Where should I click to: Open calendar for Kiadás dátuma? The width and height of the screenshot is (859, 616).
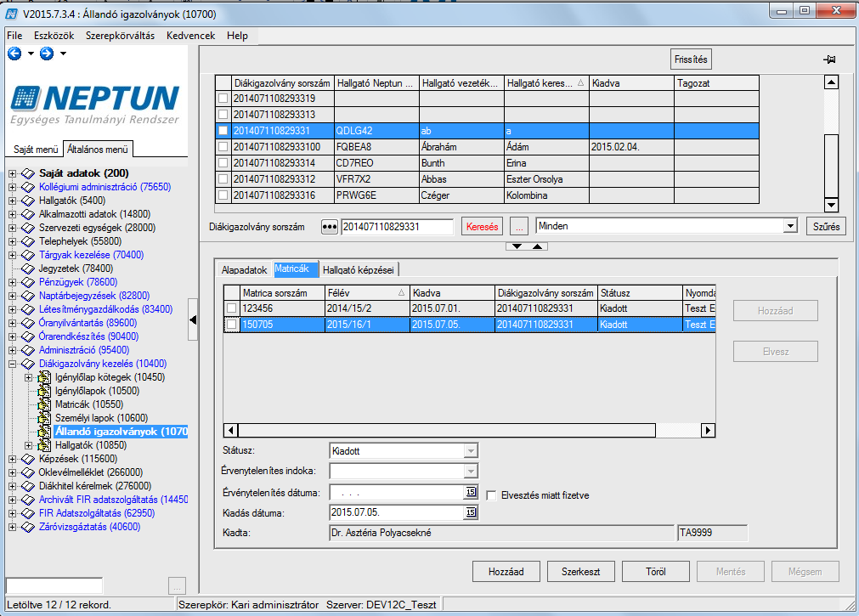(471, 512)
